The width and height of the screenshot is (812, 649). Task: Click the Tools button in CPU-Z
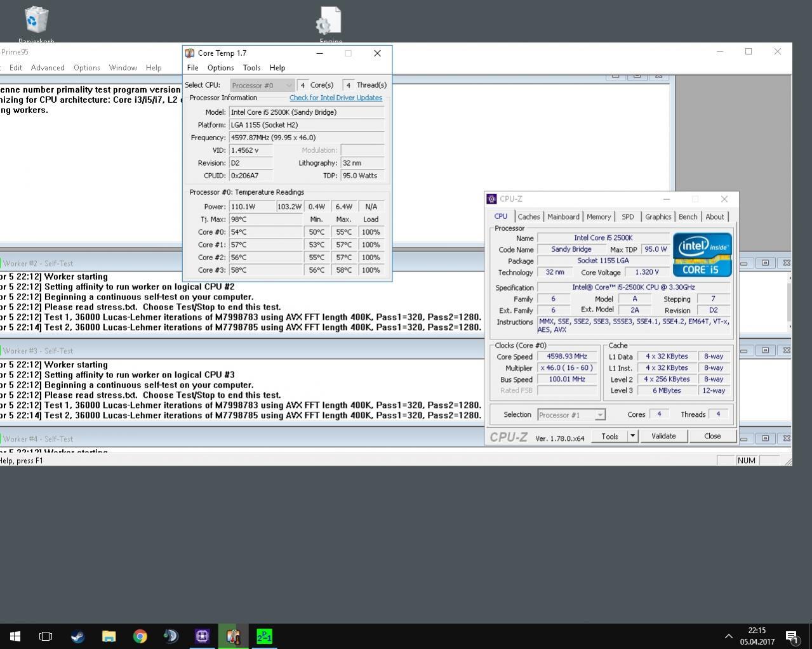pos(609,436)
